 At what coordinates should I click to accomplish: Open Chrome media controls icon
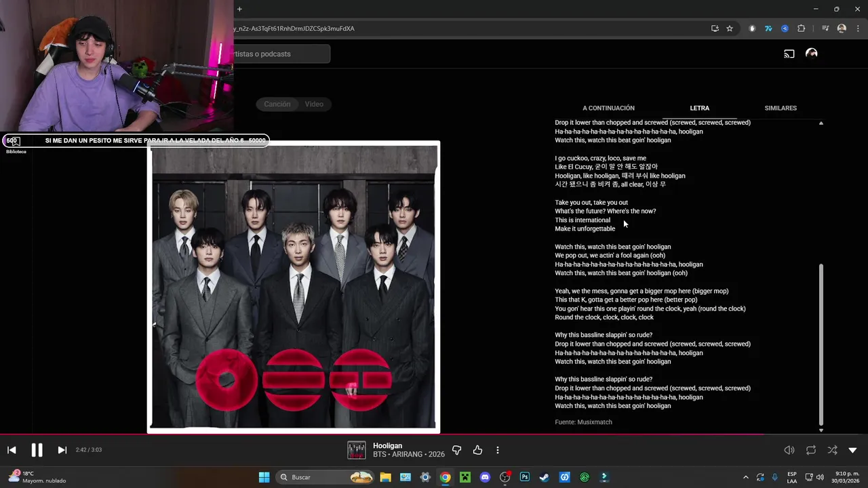click(x=825, y=28)
